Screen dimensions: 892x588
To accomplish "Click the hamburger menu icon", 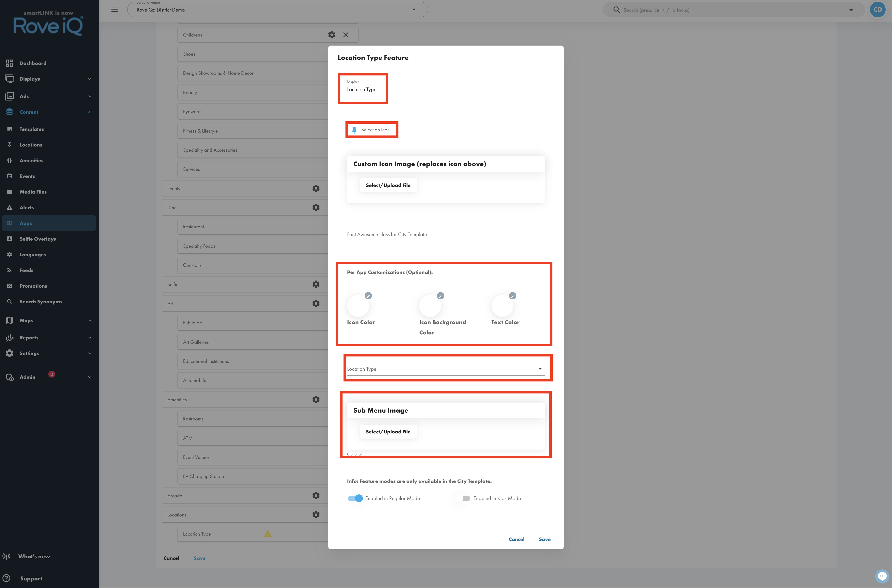I will point(115,10).
